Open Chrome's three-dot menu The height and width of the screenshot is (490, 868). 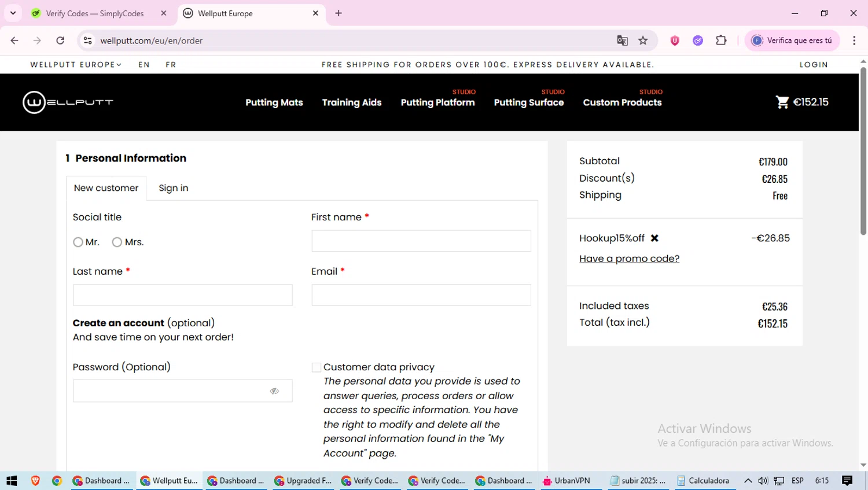coord(854,40)
